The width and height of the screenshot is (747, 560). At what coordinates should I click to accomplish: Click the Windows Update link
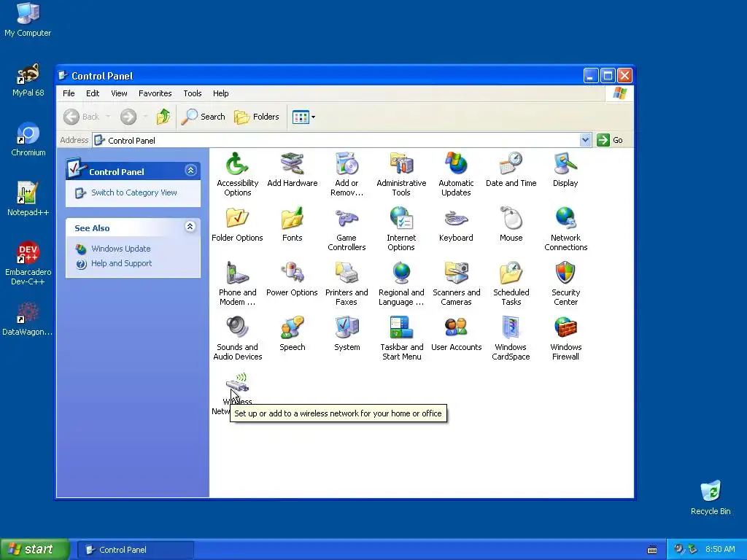tap(120, 249)
